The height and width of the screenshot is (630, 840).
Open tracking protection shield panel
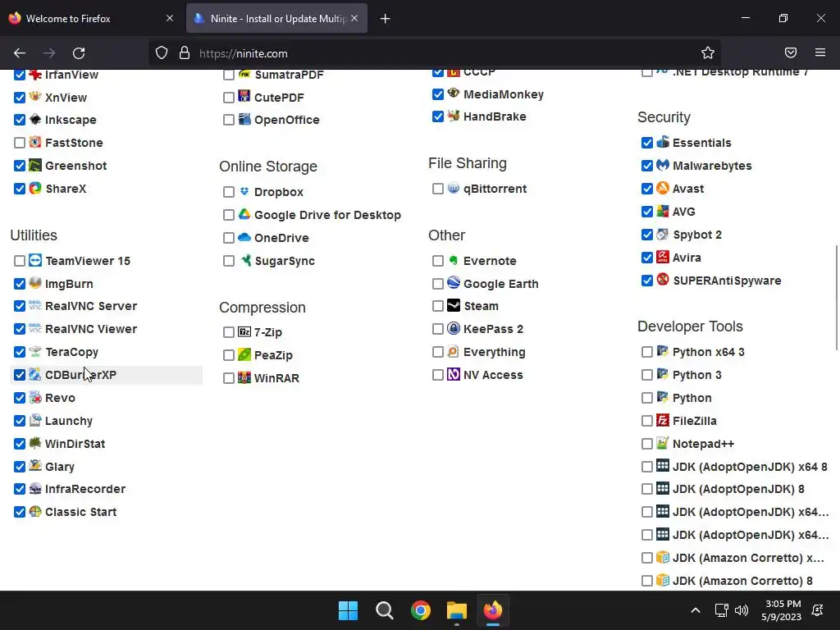pyautogui.click(x=162, y=52)
